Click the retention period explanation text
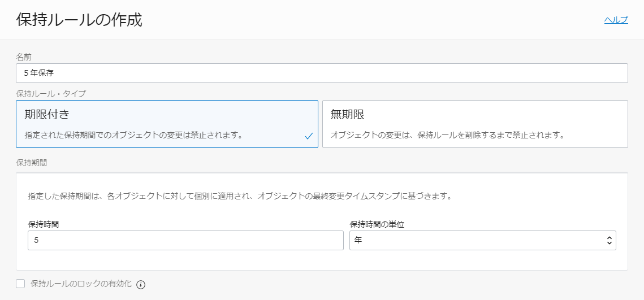Viewport: 644px width, 300px height. tap(240, 195)
